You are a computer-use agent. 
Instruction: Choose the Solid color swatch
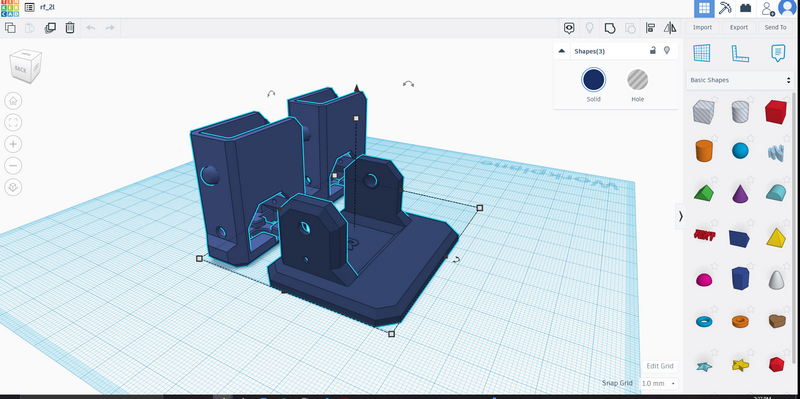pyautogui.click(x=593, y=80)
